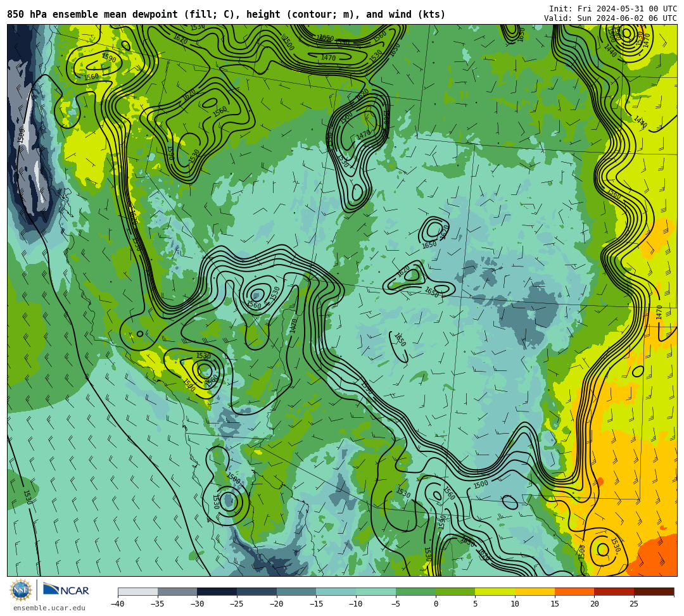Click the 20 colorbar tick label
The image size is (684, 616).
pyautogui.click(x=595, y=604)
